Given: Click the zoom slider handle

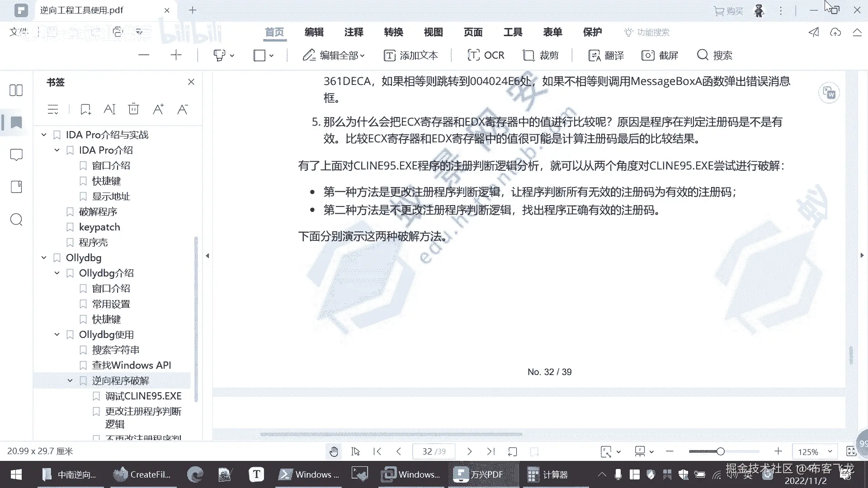Looking at the screenshot, I should (x=721, y=451).
